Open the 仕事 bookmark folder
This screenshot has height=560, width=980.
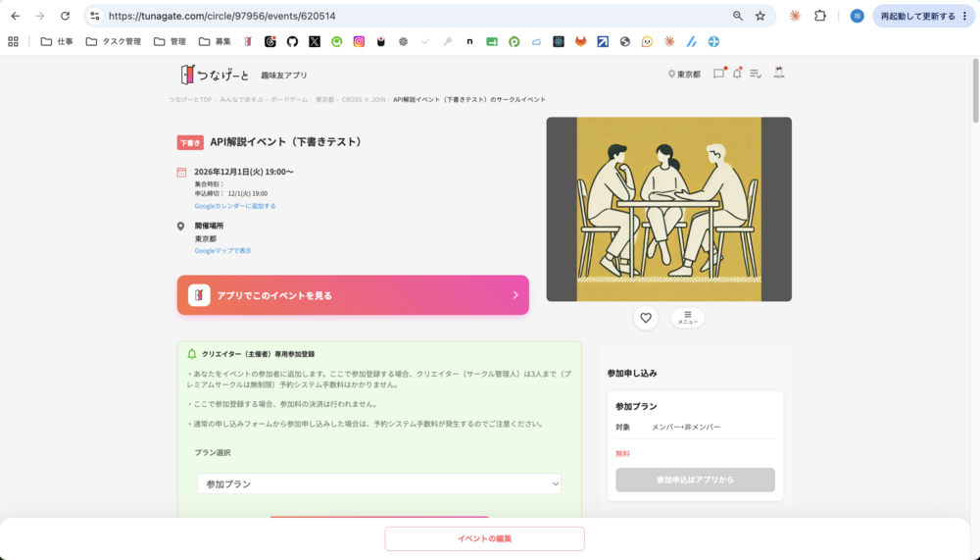(x=57, y=41)
